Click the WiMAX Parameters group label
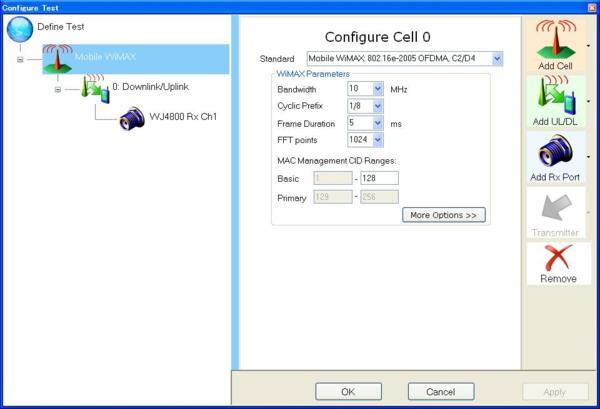 [x=313, y=74]
